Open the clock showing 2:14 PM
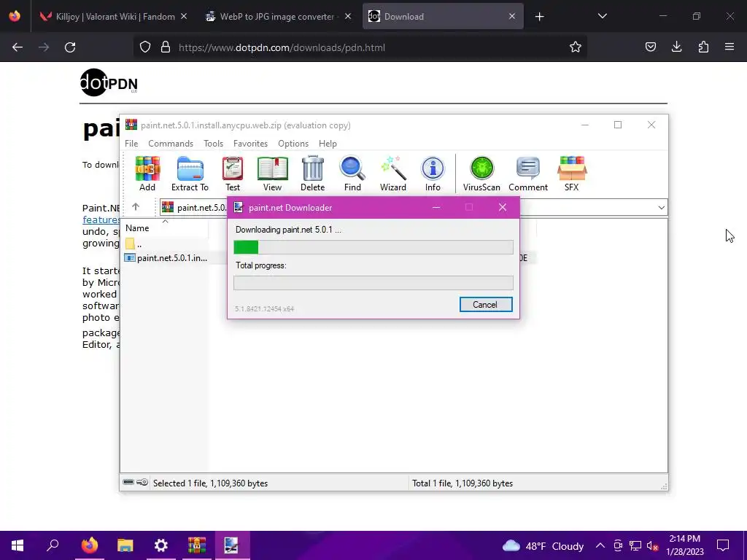747x560 pixels. click(684, 545)
